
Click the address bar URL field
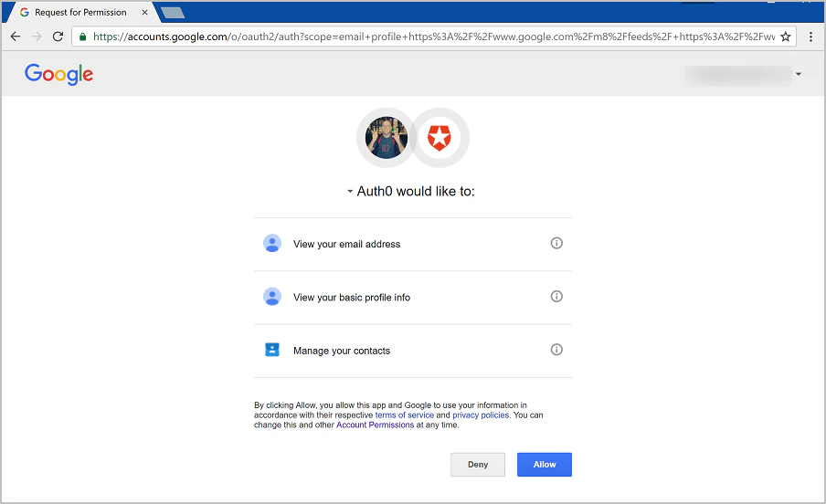[x=433, y=37]
